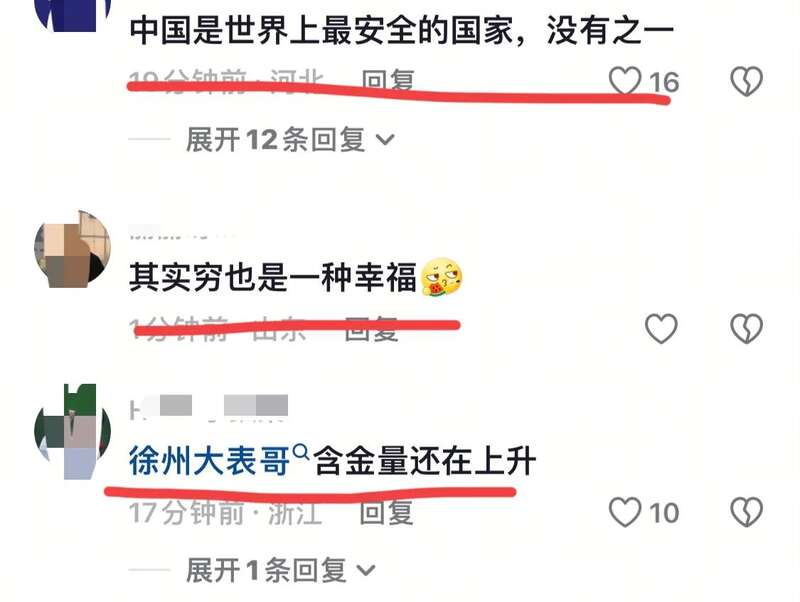The width and height of the screenshot is (800, 602).
Task: Reply to the Shandong comment
Action: tap(371, 329)
